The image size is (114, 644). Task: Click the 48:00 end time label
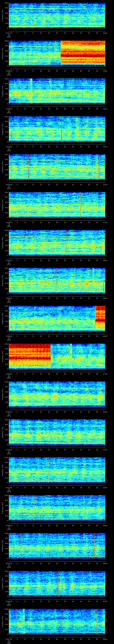(x=105, y=639)
